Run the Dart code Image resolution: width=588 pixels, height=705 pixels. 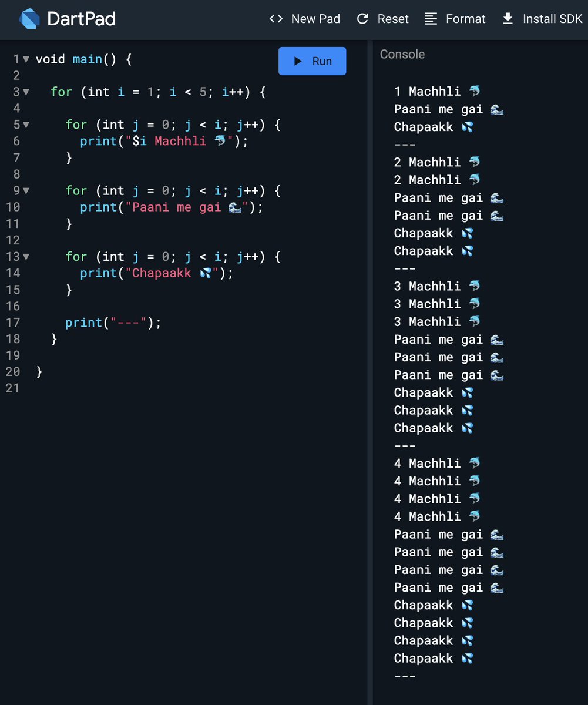tap(312, 61)
